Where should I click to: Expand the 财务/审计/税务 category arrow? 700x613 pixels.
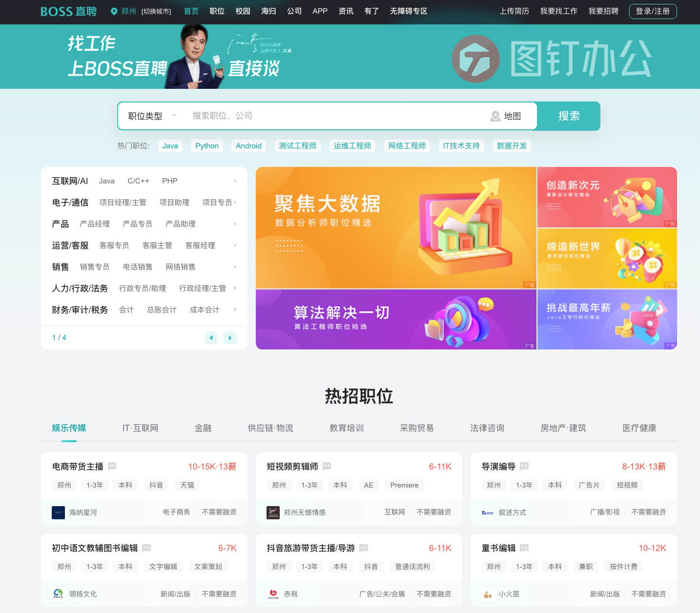click(x=235, y=310)
